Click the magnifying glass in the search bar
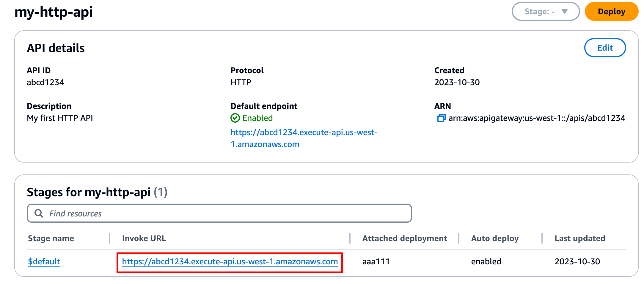The image size is (644, 284). pyautogui.click(x=40, y=213)
